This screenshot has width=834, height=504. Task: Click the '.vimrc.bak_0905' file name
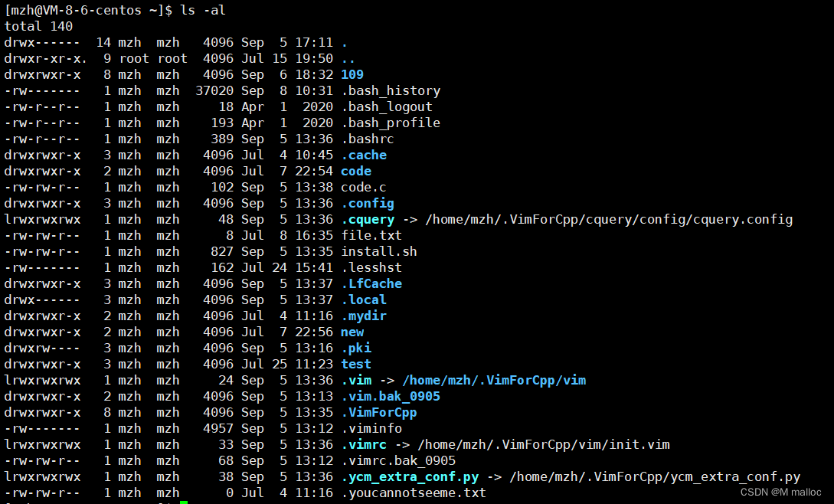pyautogui.click(x=397, y=461)
